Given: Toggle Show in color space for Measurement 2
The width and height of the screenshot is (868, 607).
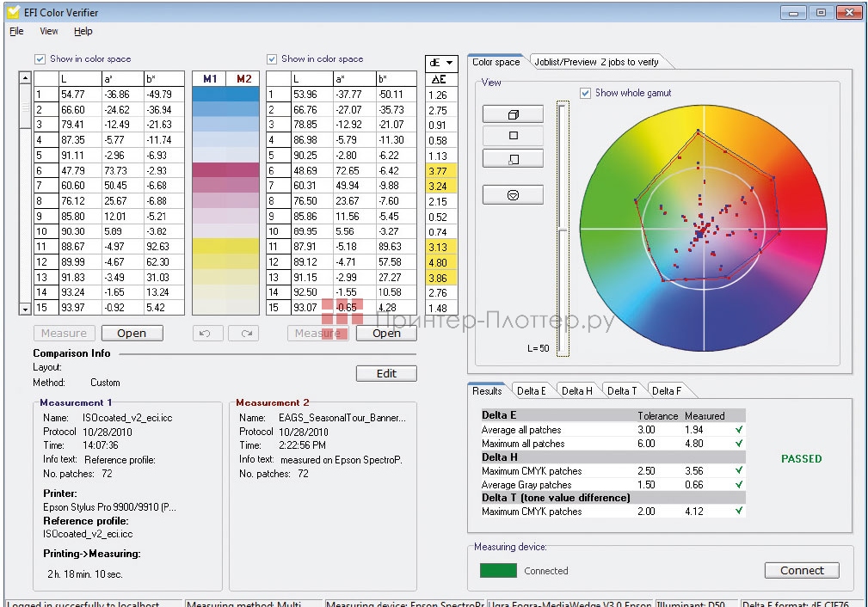Looking at the screenshot, I should pos(274,58).
